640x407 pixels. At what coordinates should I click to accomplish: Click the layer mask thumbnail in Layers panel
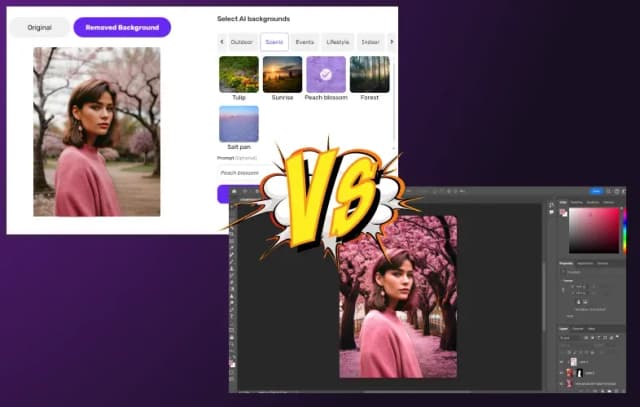pyautogui.click(x=581, y=371)
